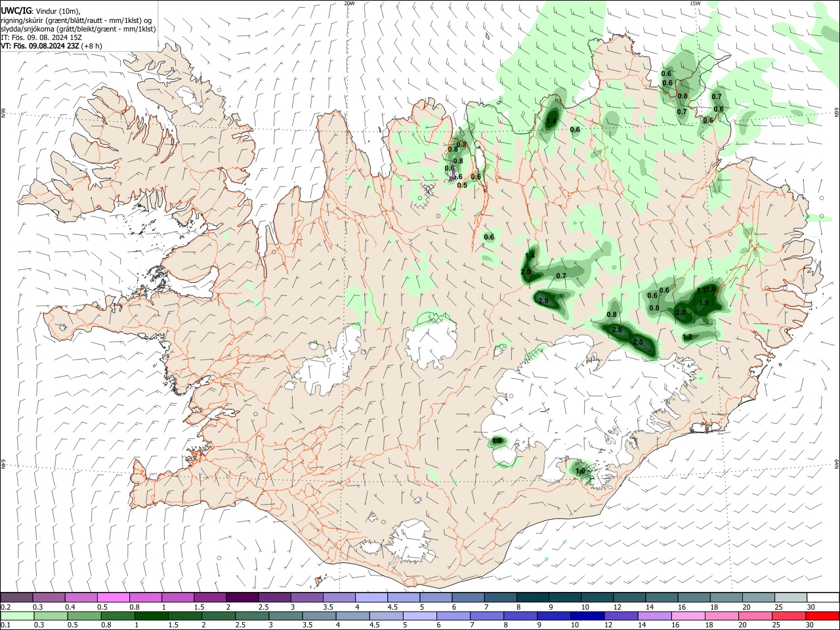Click the 0.2 label under the top color scale
This screenshot has height=630, width=840.
[x=5, y=607]
